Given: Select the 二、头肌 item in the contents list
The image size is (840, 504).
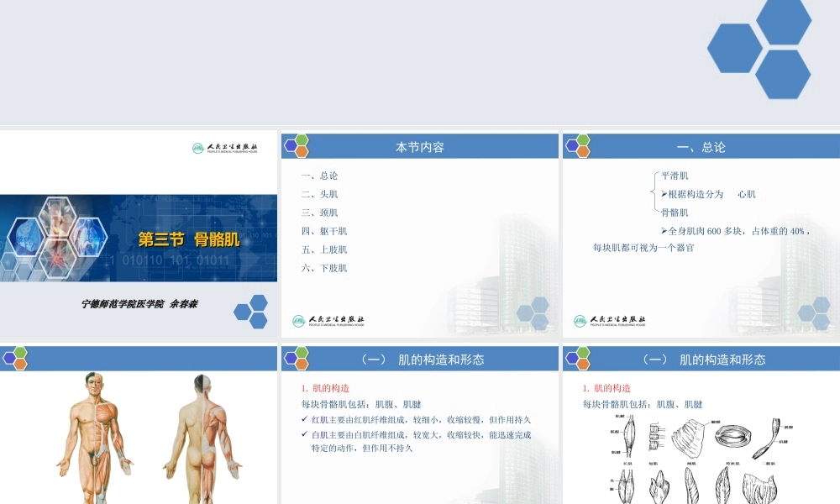Looking at the screenshot, I should coord(319,194).
